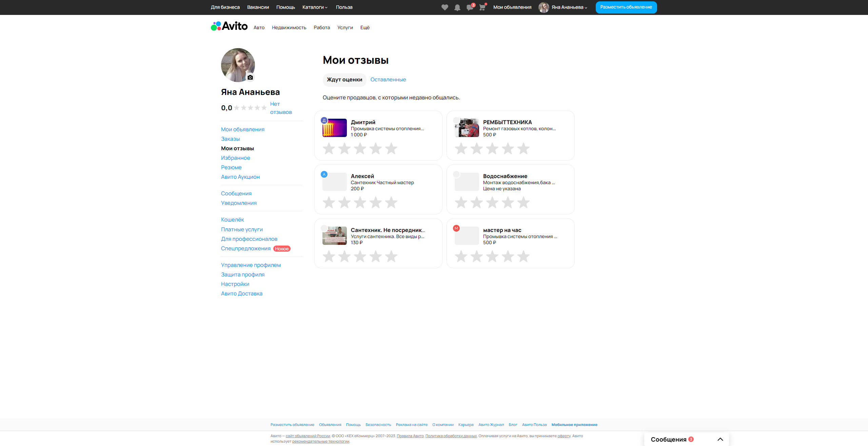Give Дмитрий a five-star rating
This screenshot has width=868, height=446.
pos(391,149)
